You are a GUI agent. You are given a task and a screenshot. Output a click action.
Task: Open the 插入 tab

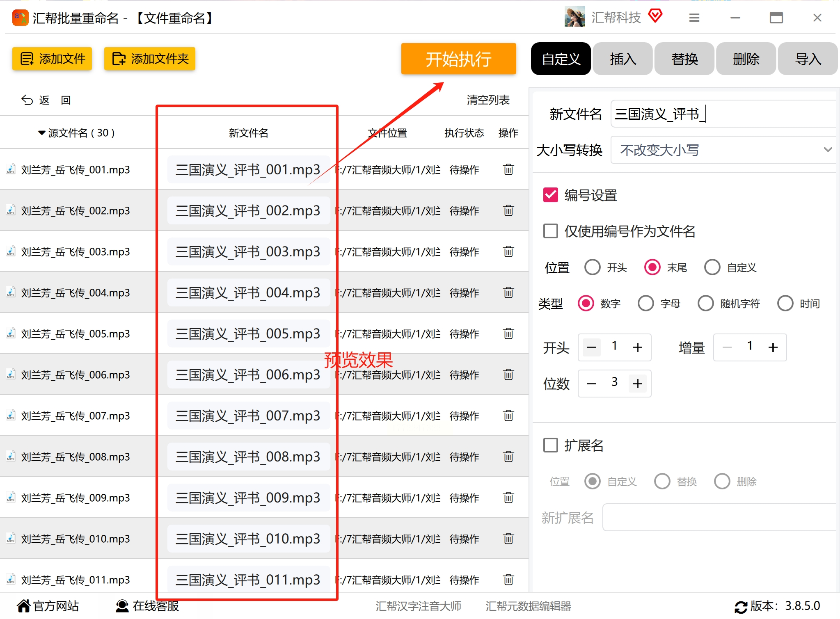(x=623, y=59)
